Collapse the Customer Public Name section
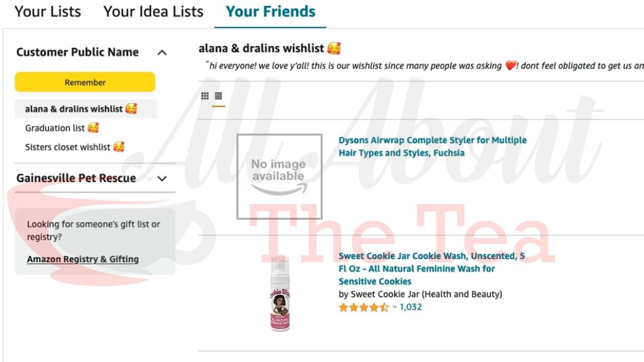 coord(162,52)
